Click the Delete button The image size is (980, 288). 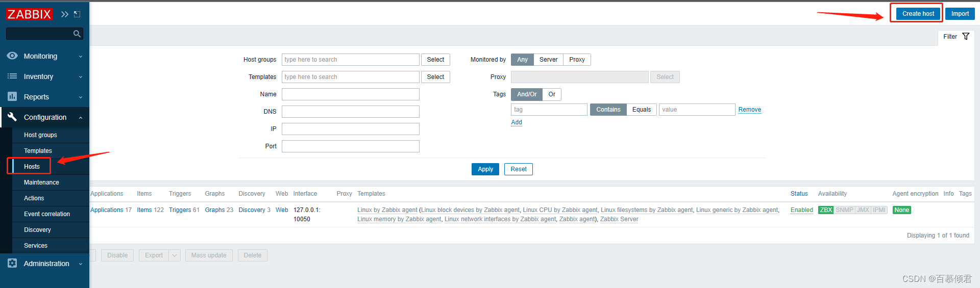coord(253,255)
